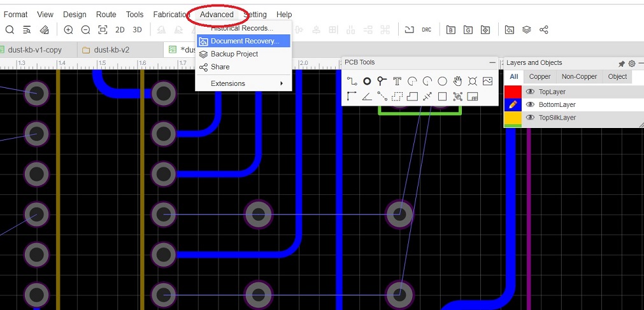The image size is (644, 310).
Task: Select the Rectangle tool in PCB Tools
Action: pos(442,97)
